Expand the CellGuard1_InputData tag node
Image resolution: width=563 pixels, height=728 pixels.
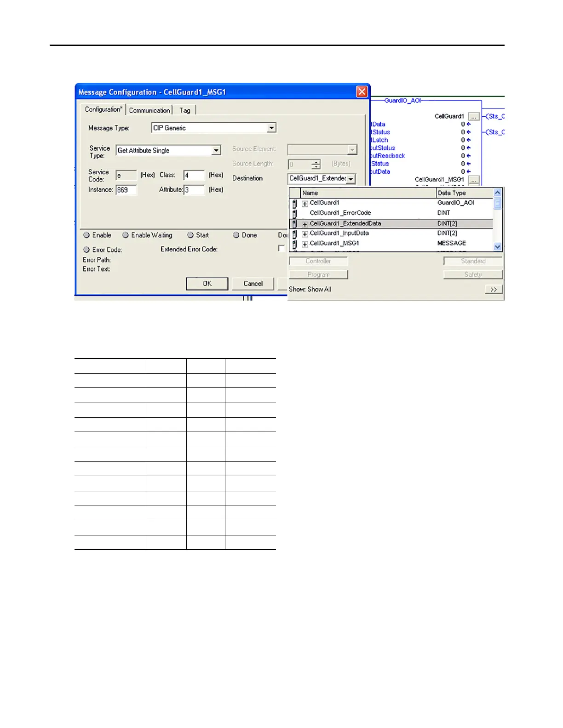coord(304,234)
